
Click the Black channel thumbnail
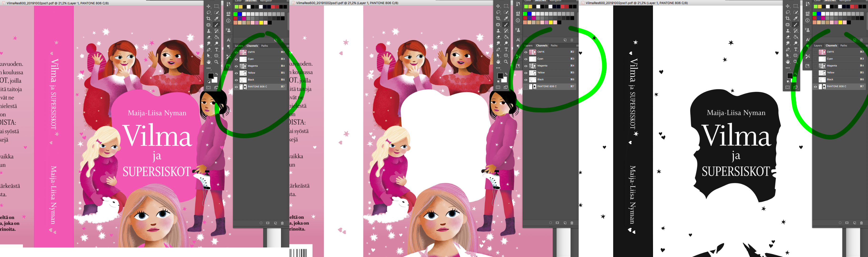pos(243,80)
